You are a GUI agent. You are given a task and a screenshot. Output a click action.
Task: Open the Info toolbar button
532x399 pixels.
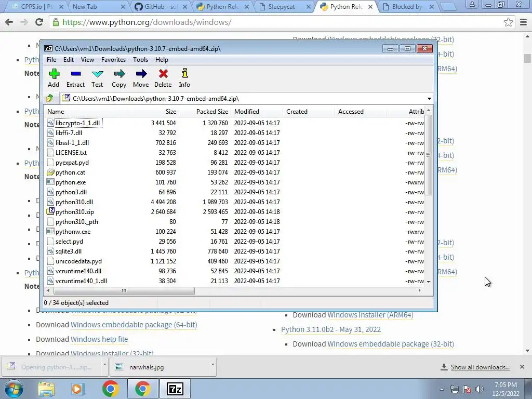[184, 74]
